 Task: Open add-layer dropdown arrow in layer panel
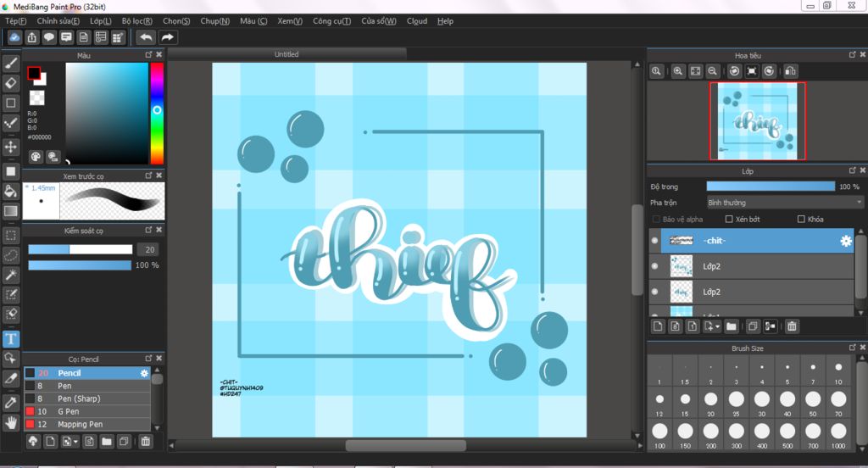point(717,326)
